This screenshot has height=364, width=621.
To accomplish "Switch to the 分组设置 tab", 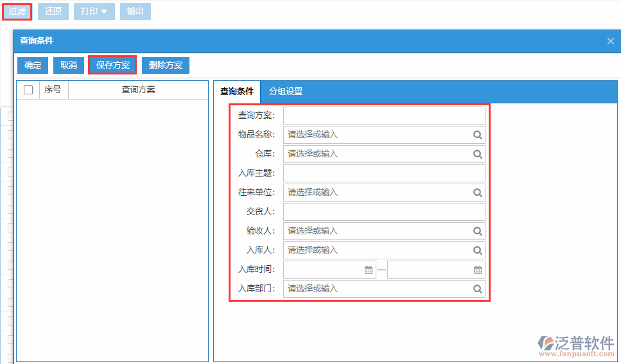I will [286, 92].
